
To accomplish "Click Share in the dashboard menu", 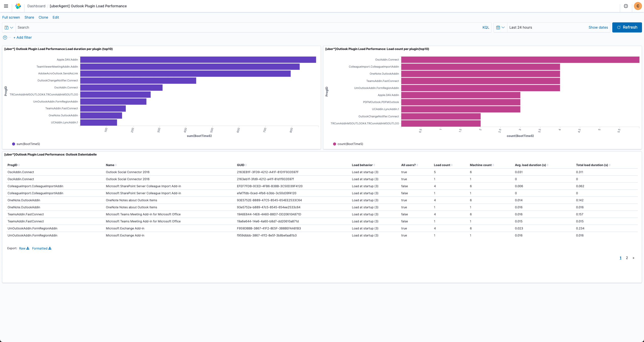I will (x=29, y=17).
